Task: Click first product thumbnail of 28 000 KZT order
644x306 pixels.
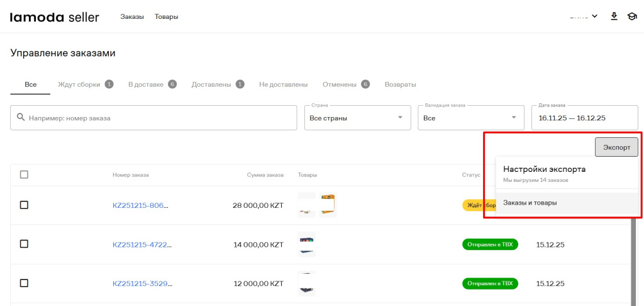Action: coord(307,205)
